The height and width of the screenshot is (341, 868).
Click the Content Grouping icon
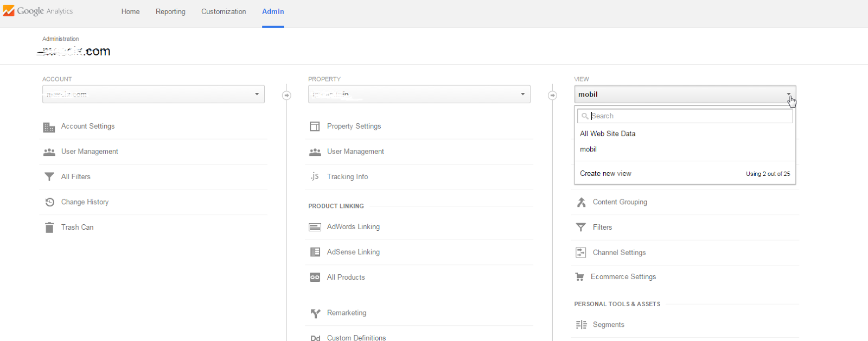tap(581, 202)
